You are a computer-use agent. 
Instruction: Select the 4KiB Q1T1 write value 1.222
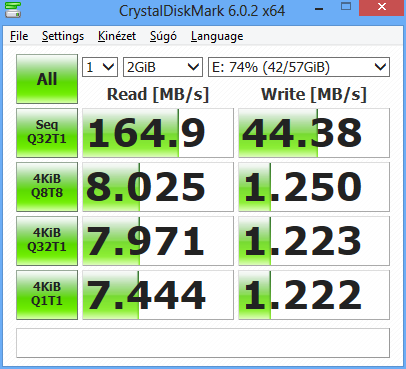click(314, 295)
